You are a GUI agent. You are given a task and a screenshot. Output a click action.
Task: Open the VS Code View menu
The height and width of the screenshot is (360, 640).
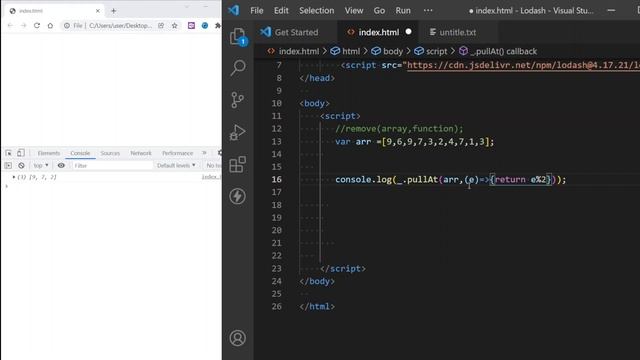[x=354, y=11]
